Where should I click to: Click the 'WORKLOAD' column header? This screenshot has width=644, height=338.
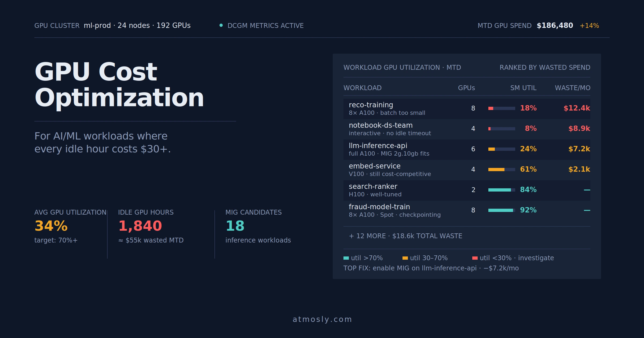pos(363,88)
